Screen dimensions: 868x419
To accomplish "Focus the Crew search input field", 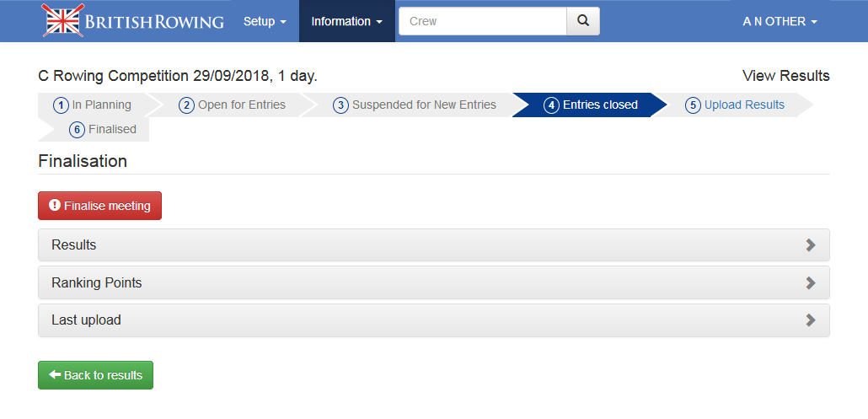I will 482,21.
